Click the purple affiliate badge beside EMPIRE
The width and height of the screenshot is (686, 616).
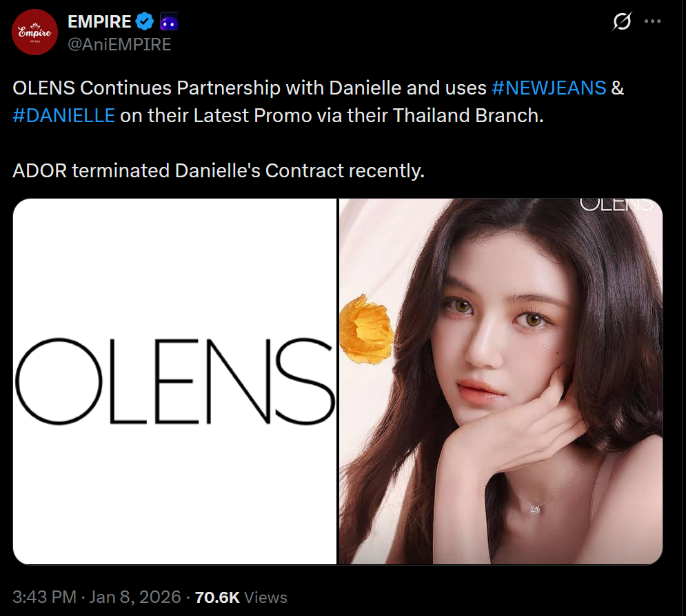coord(169,21)
